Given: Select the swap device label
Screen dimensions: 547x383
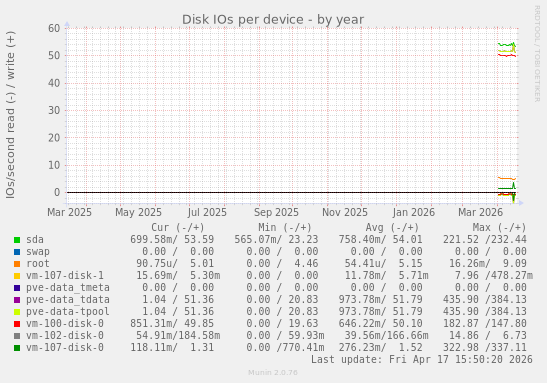Looking at the screenshot, I should pos(38,251).
